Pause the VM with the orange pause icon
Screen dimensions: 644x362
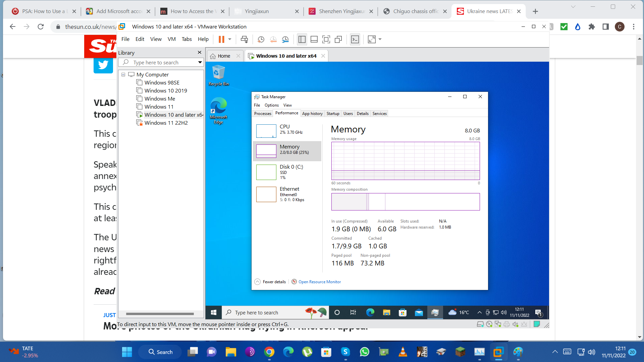(221, 39)
